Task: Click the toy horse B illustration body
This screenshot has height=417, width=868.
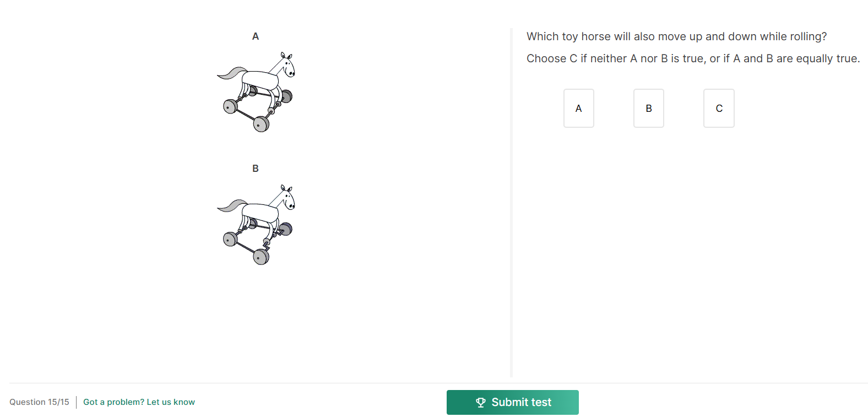Action: 260,212
